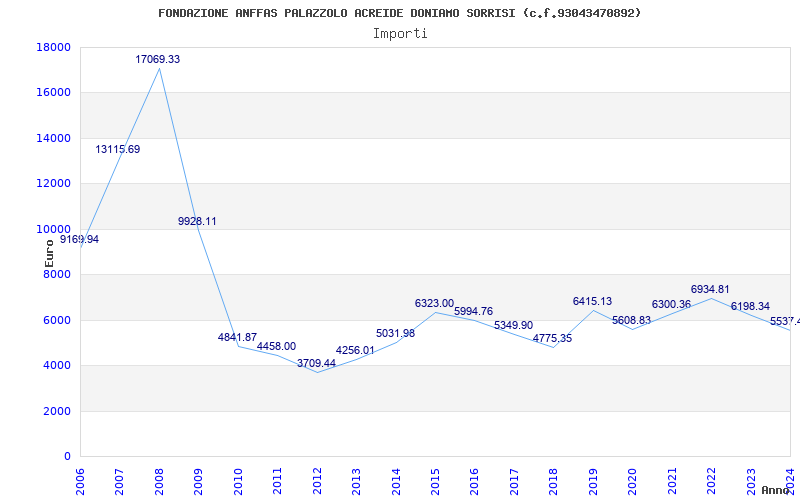Select the 4775.35 data label
The width and height of the screenshot is (800, 500).
click(x=553, y=338)
